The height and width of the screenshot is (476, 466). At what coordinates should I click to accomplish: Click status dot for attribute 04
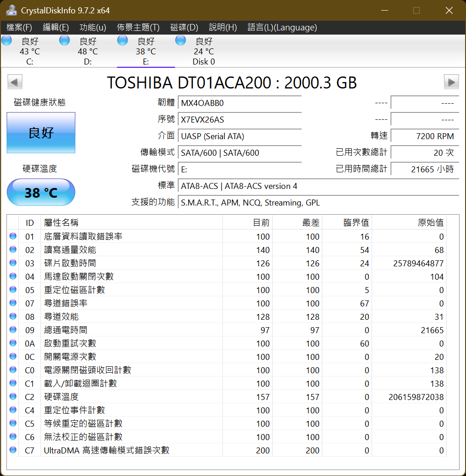[x=13, y=276]
